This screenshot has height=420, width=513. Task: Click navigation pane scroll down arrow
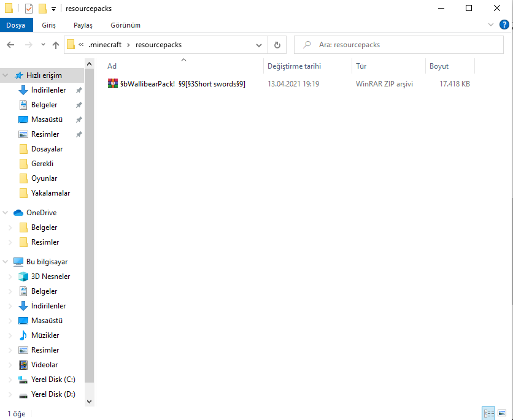90,402
